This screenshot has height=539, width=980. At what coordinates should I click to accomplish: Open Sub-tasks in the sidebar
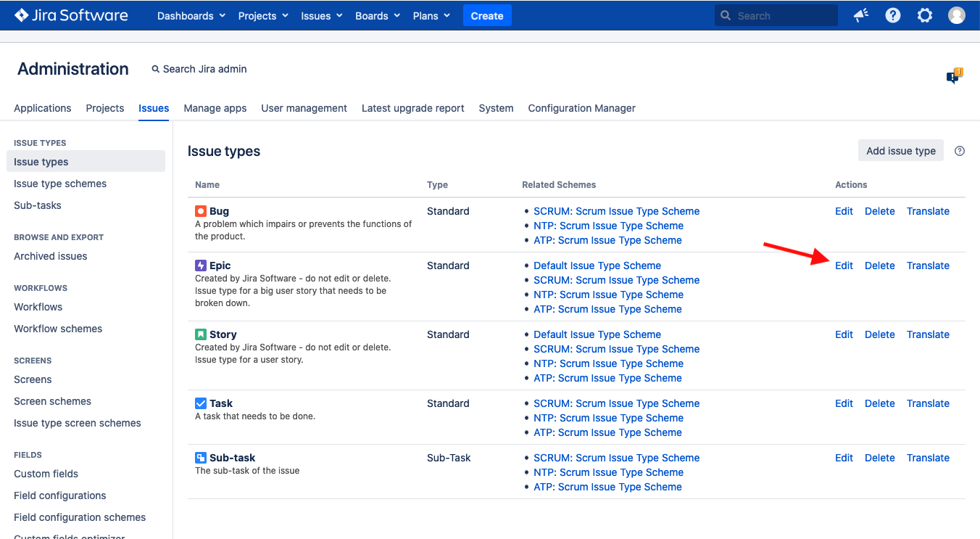coord(38,205)
